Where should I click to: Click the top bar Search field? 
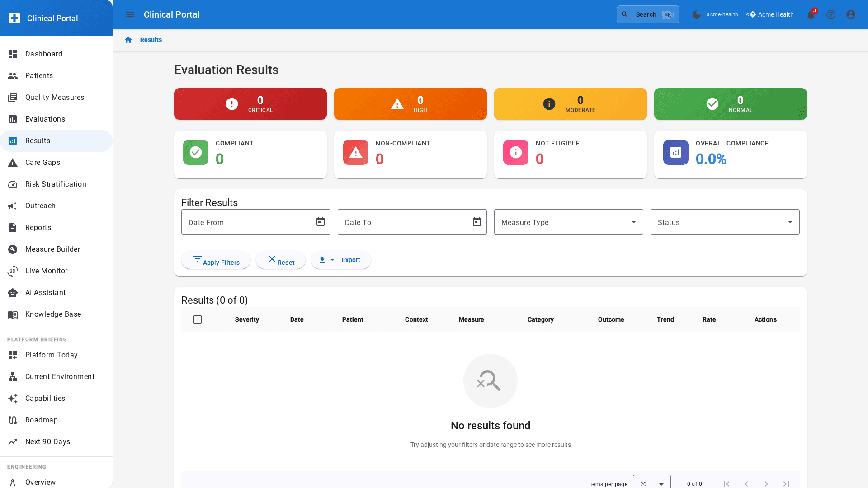647,14
